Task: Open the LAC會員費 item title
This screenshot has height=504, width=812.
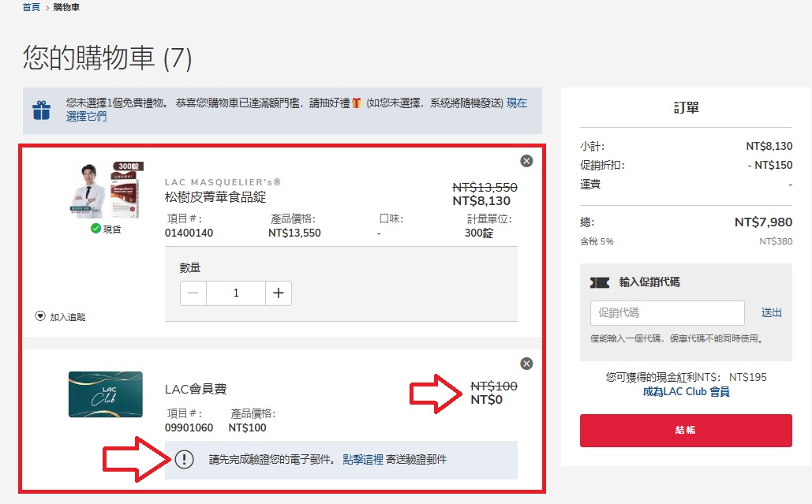Action: 196,389
